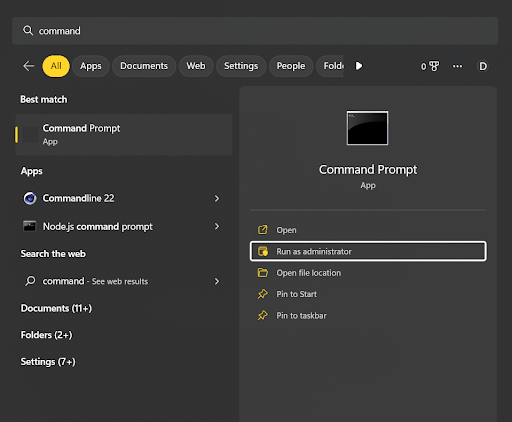
Task: Go back with the left arrow
Action: (x=29, y=66)
